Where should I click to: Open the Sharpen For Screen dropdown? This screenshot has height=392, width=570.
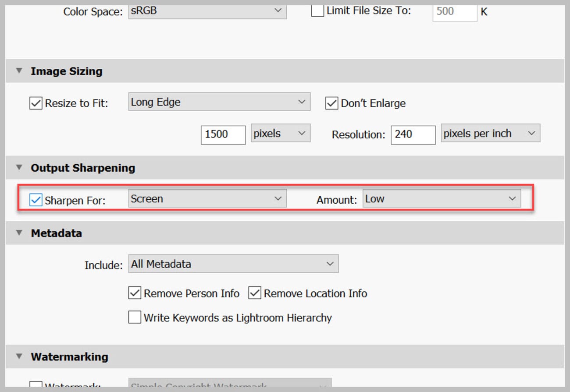point(207,198)
